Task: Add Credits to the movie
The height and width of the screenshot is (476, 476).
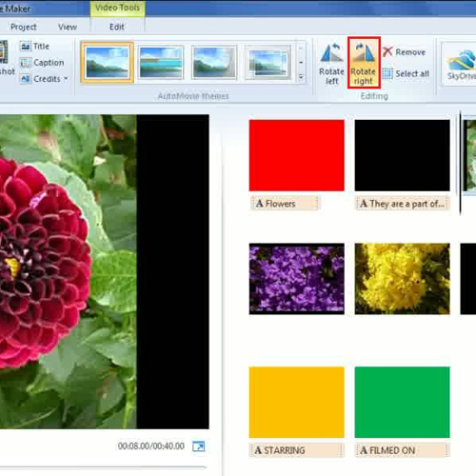Action: point(40,79)
